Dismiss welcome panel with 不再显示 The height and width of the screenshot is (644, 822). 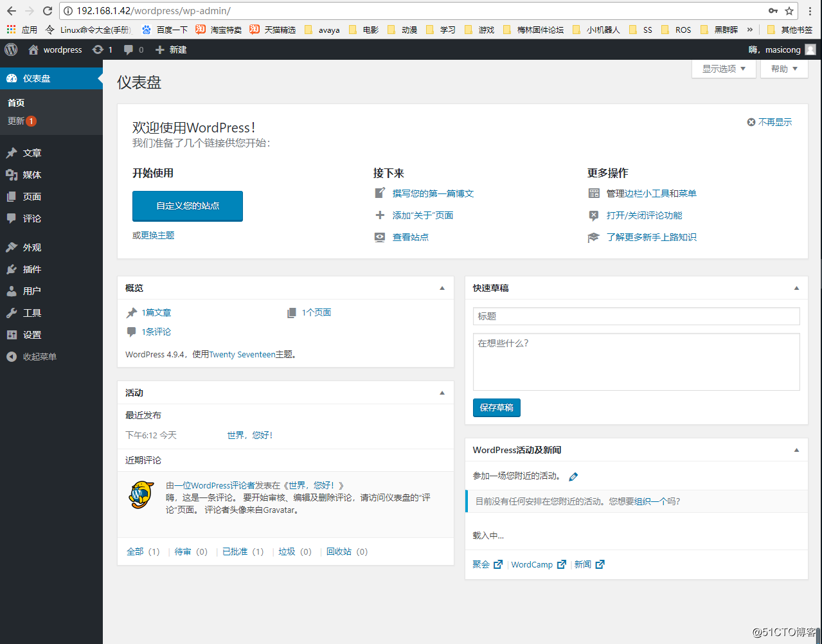click(x=769, y=122)
